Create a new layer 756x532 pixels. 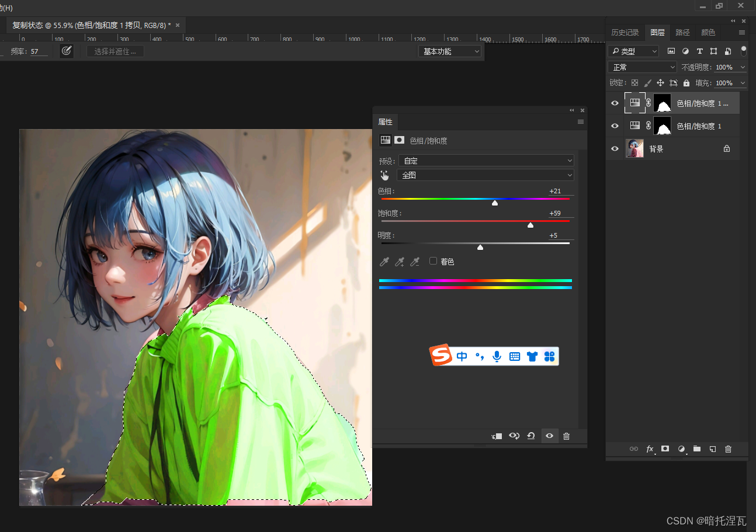coord(712,449)
